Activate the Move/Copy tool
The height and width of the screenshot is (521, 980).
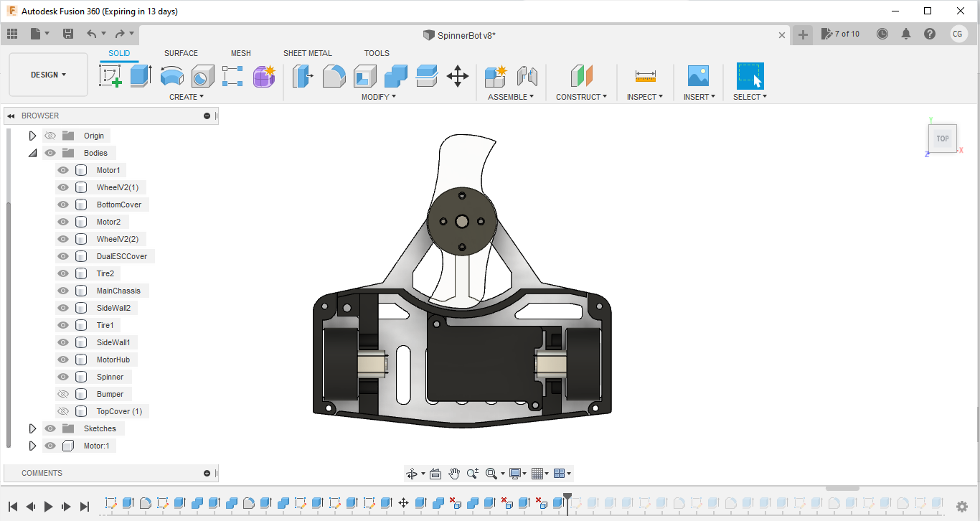coord(458,75)
